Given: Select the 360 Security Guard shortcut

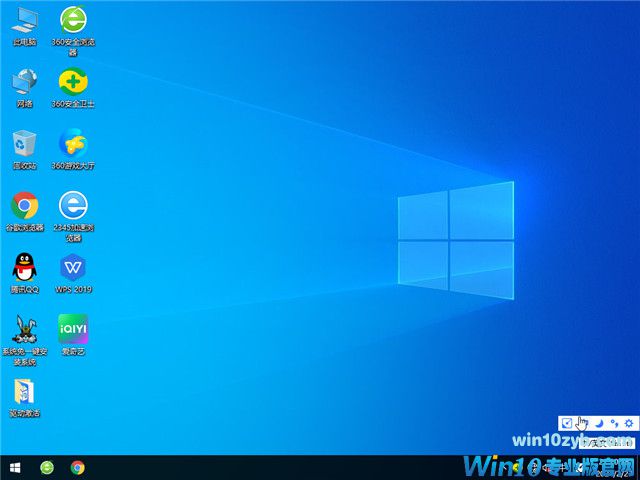Looking at the screenshot, I should (73, 87).
